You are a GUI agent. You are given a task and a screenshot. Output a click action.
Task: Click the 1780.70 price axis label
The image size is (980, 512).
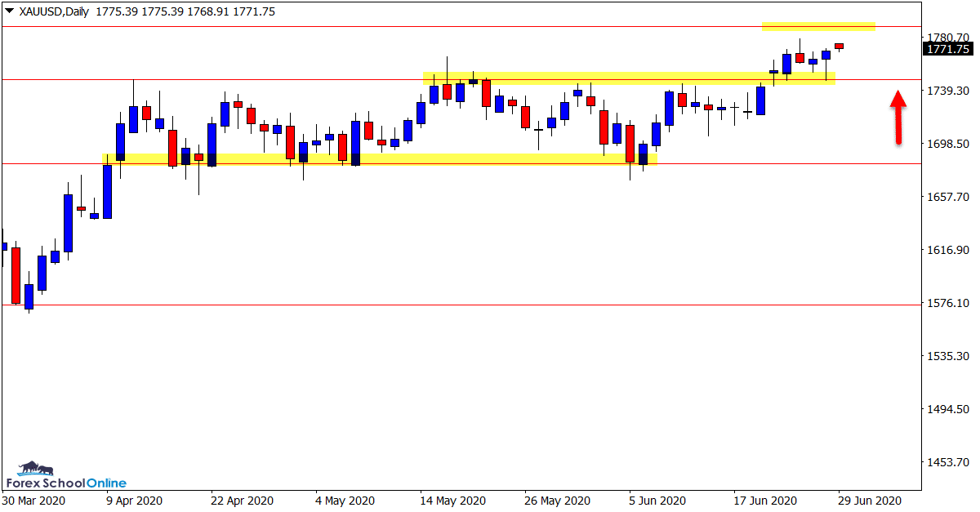(949, 38)
